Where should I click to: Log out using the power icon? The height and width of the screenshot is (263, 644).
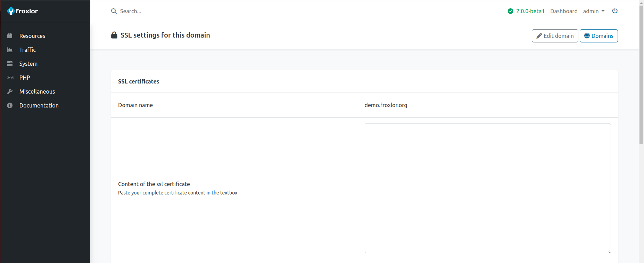click(614, 11)
